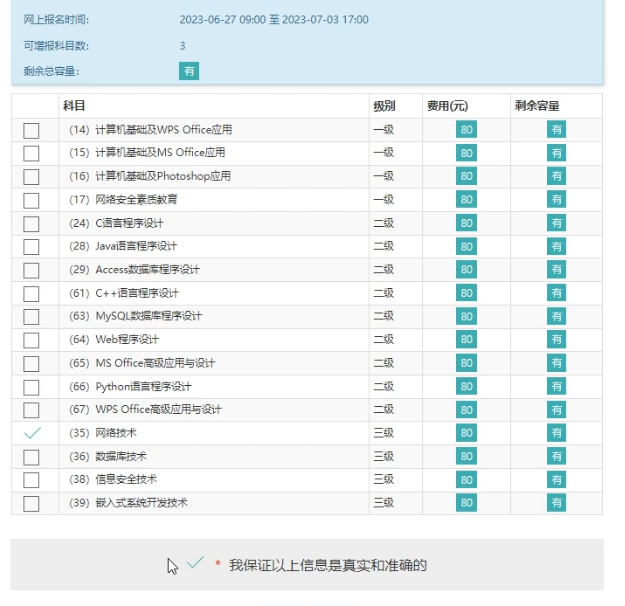Click the 80 fee badge for 计算机基础及MS Office应用
The height and width of the screenshot is (606, 625).
click(x=466, y=153)
